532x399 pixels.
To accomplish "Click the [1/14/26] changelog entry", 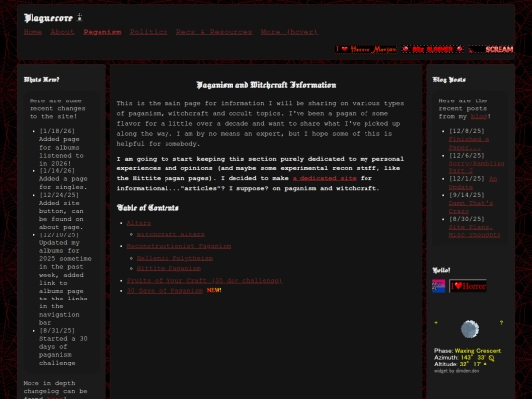I will pyautogui.click(x=63, y=178).
